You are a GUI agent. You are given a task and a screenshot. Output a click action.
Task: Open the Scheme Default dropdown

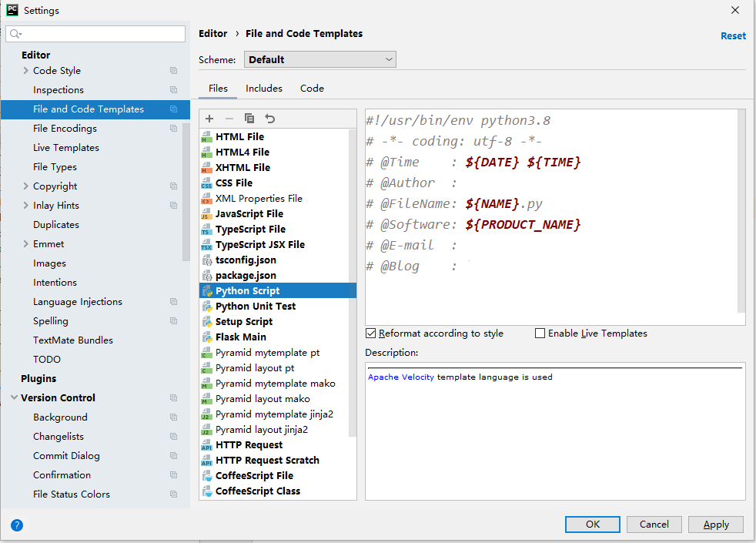pyautogui.click(x=320, y=59)
